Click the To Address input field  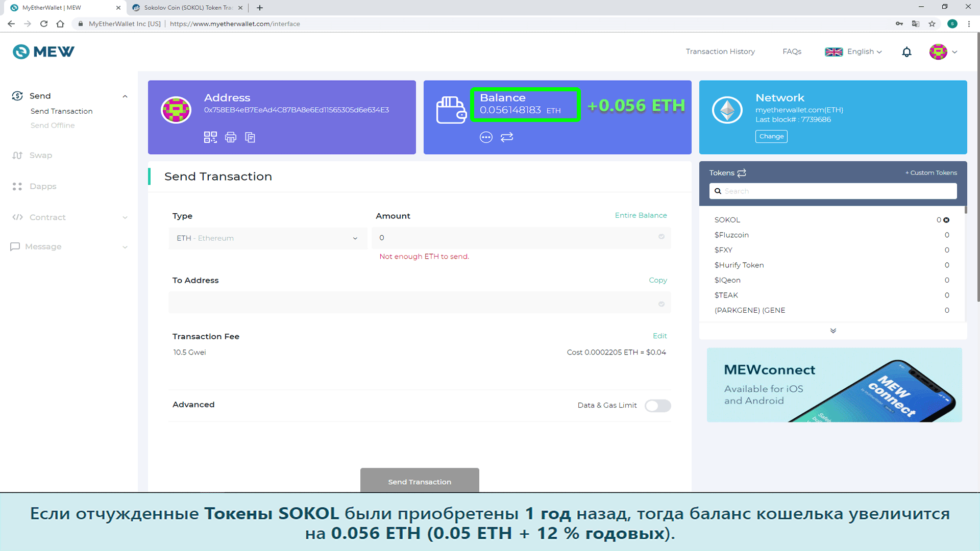pos(420,303)
